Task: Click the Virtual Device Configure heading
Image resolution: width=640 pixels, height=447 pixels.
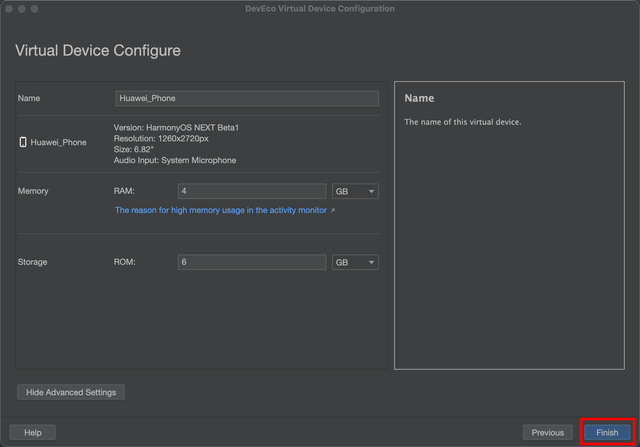Action: pos(98,51)
